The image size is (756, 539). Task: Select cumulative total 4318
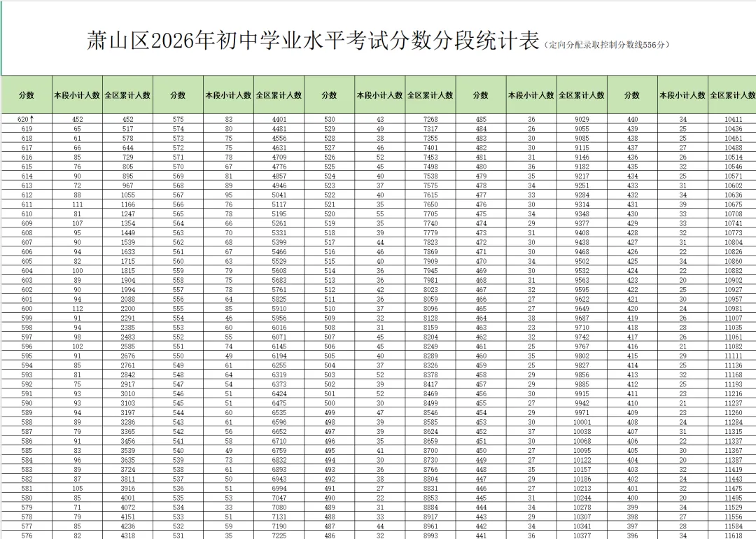pos(128,535)
